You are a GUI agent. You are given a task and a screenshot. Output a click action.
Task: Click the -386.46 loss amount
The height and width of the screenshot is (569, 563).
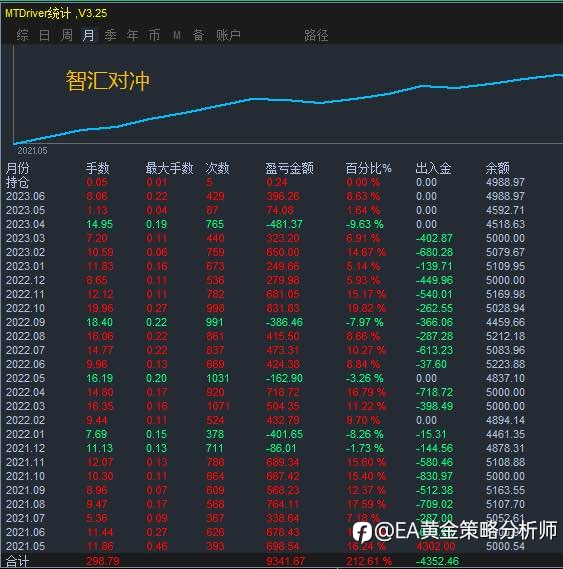[284, 322]
